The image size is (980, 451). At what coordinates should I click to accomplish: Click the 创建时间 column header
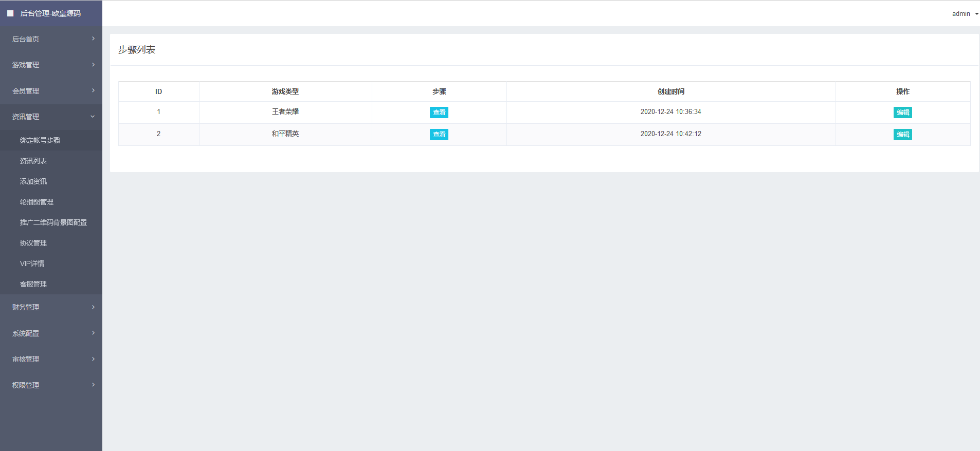(x=671, y=91)
